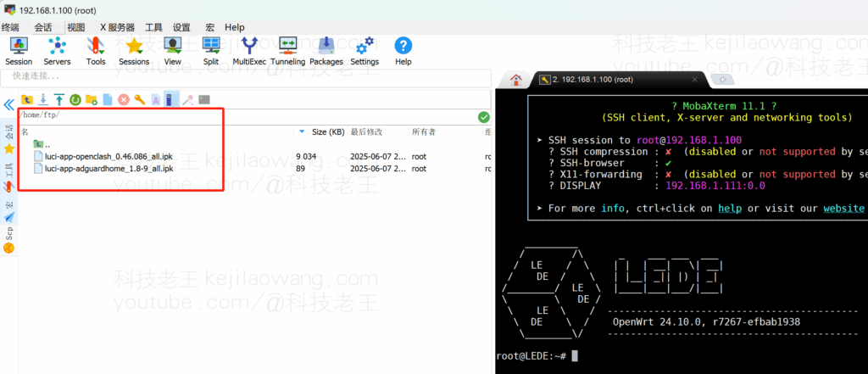Select luci-app-adguardhome_1.8-9_all.ipk file
Image resolution: width=868 pixels, height=374 pixels.
[103, 169]
